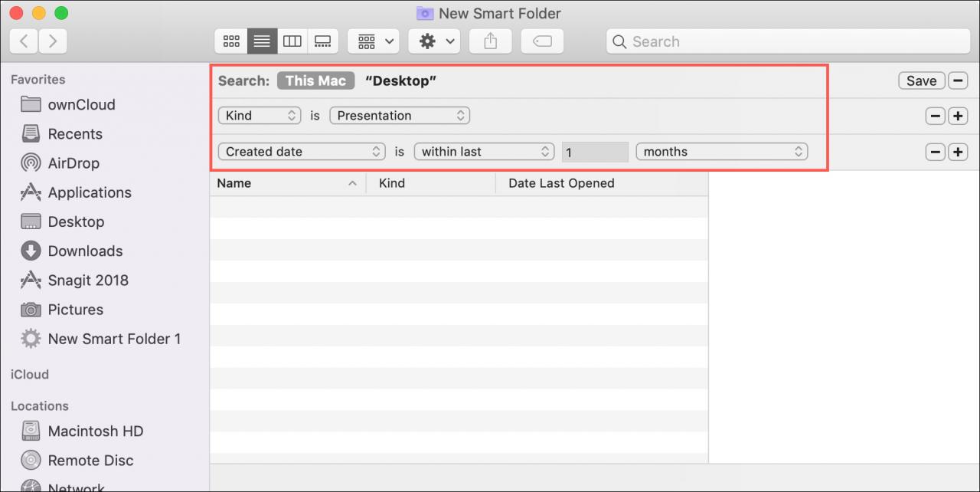
Task: Select the "Desktop" search scope
Action: 400,80
